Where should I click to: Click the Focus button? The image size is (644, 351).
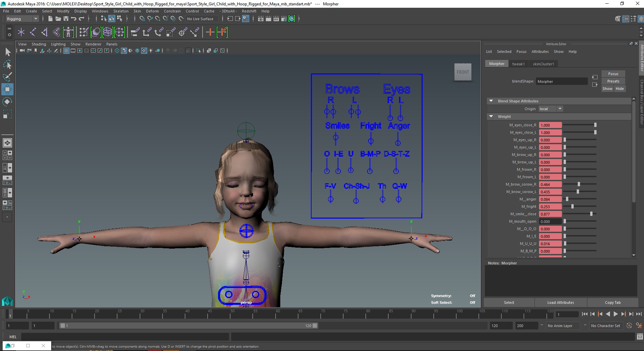click(x=613, y=74)
